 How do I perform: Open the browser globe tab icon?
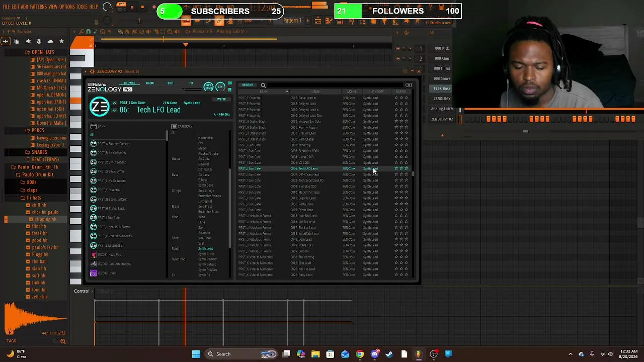(x=39, y=41)
